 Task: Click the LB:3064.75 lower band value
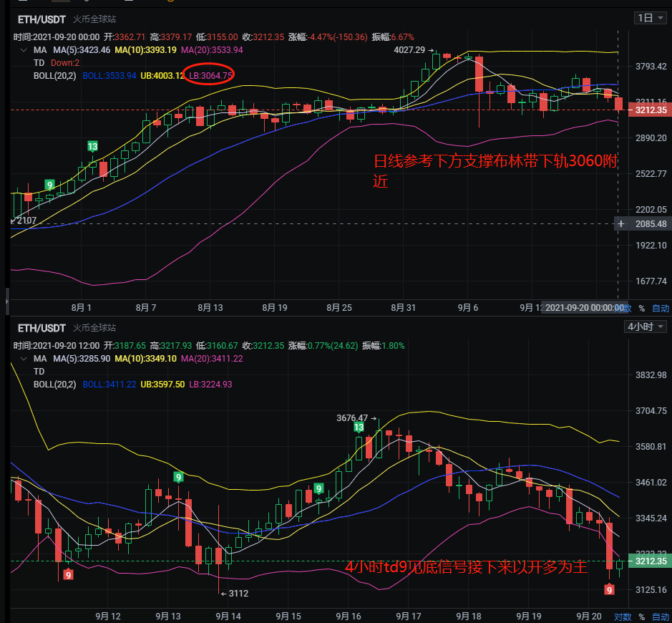pos(210,75)
